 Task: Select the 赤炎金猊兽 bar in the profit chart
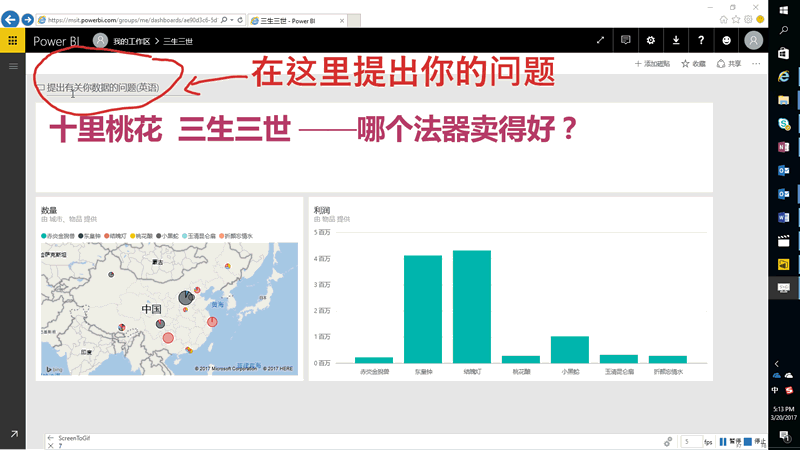[x=374, y=360]
